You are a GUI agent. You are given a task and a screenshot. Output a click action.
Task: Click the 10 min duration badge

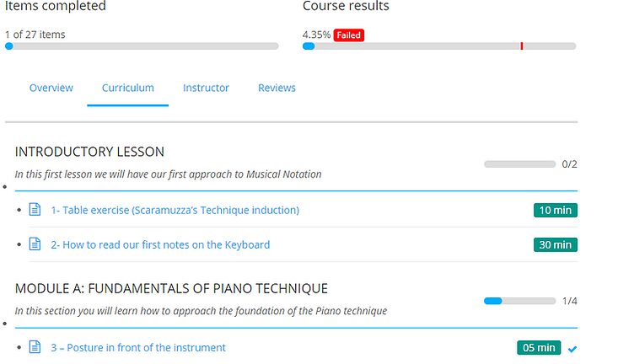click(x=555, y=211)
